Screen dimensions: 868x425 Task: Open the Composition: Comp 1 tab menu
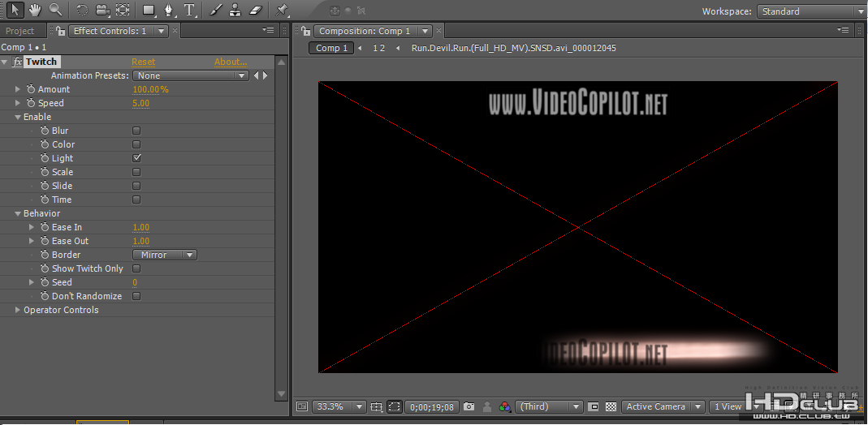point(425,31)
